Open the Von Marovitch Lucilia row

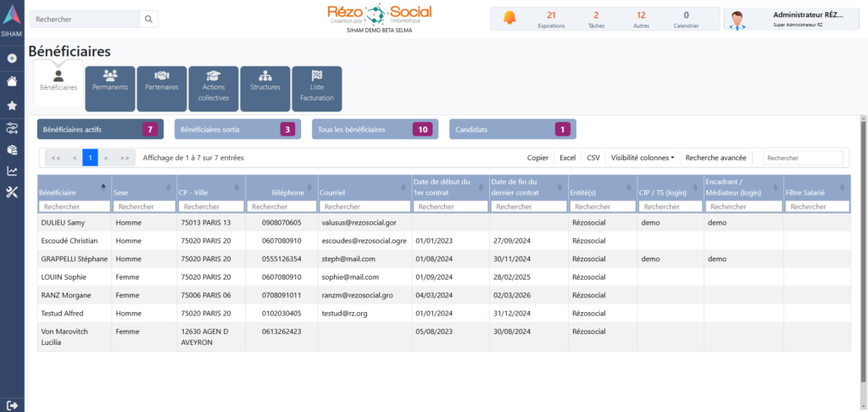coord(444,337)
